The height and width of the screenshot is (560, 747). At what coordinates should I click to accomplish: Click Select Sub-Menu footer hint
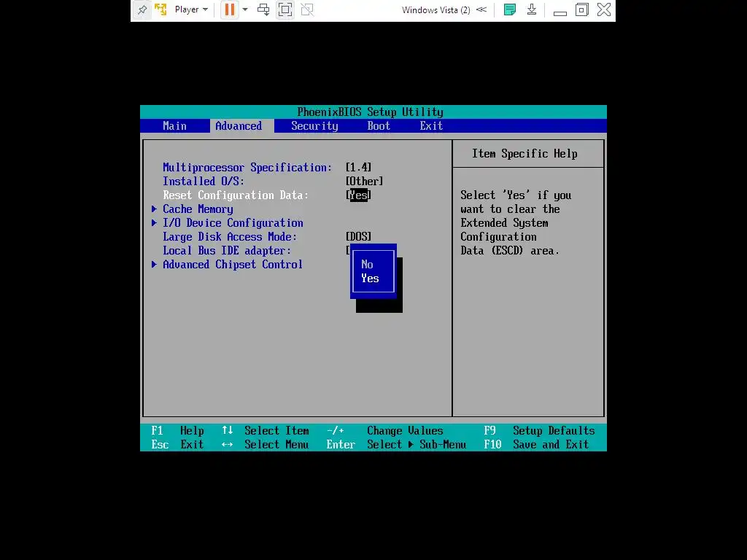[396, 445]
